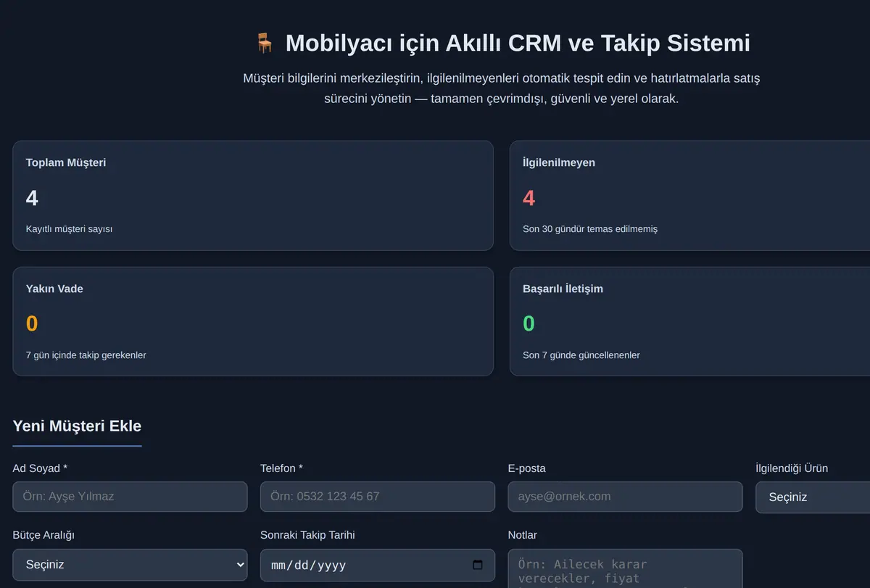This screenshot has width=870, height=588.
Task: Open the İlgilendiği Ürün dropdown
Action: coord(813,497)
